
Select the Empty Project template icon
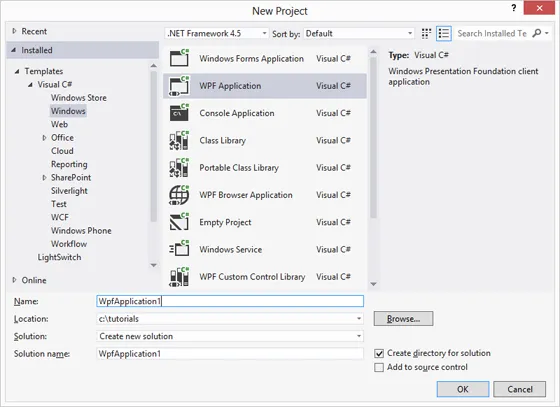(x=179, y=222)
